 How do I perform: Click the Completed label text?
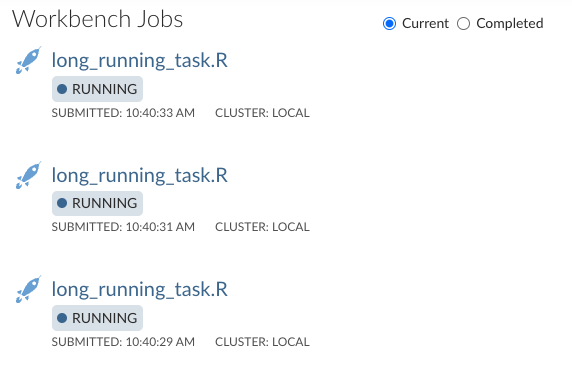coord(510,23)
